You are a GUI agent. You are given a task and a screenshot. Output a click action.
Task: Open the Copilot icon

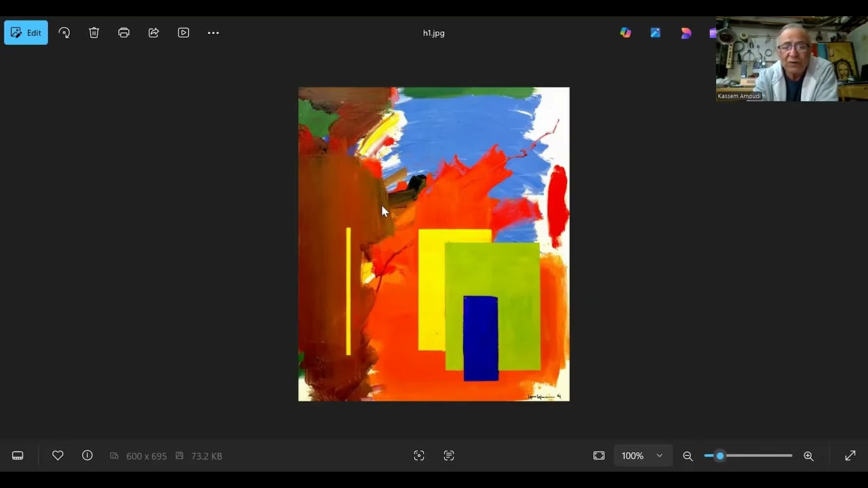(x=625, y=33)
